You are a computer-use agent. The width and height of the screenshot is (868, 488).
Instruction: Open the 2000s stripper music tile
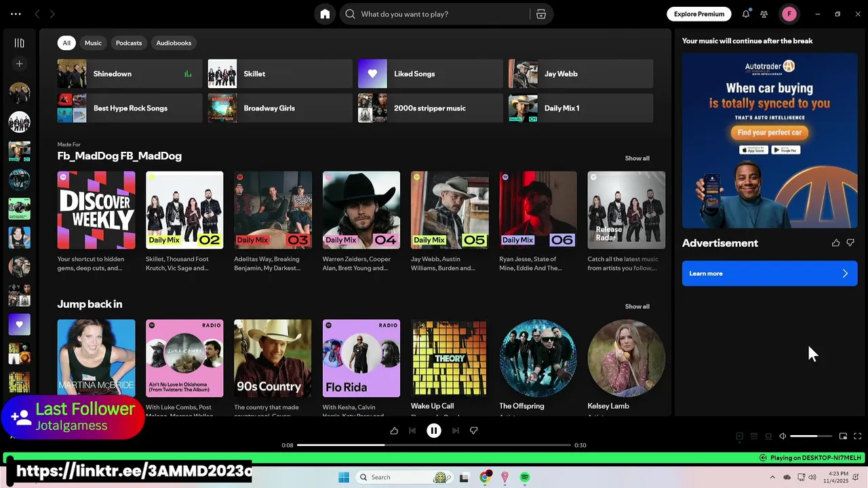pyautogui.click(x=430, y=108)
